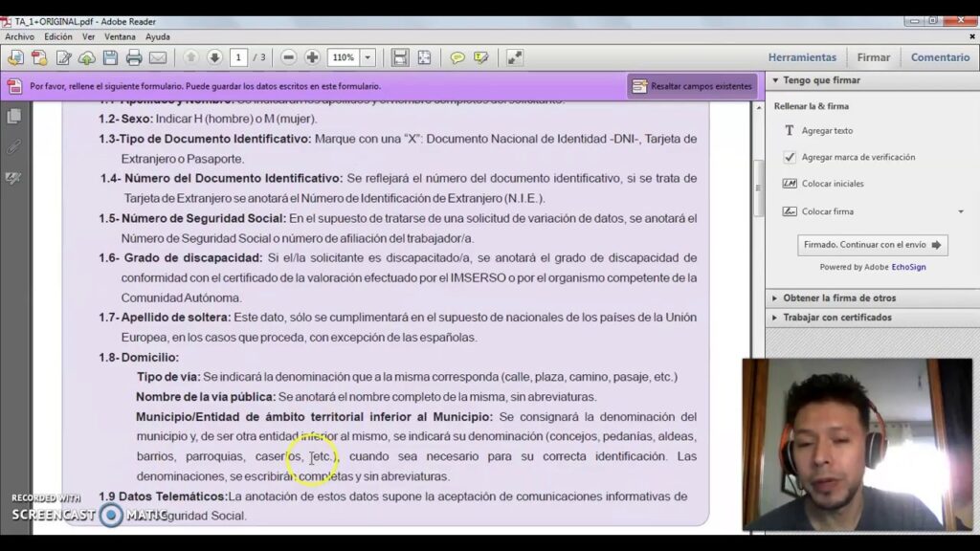
Task: Switch to the Herramientas pane
Action: pos(802,57)
